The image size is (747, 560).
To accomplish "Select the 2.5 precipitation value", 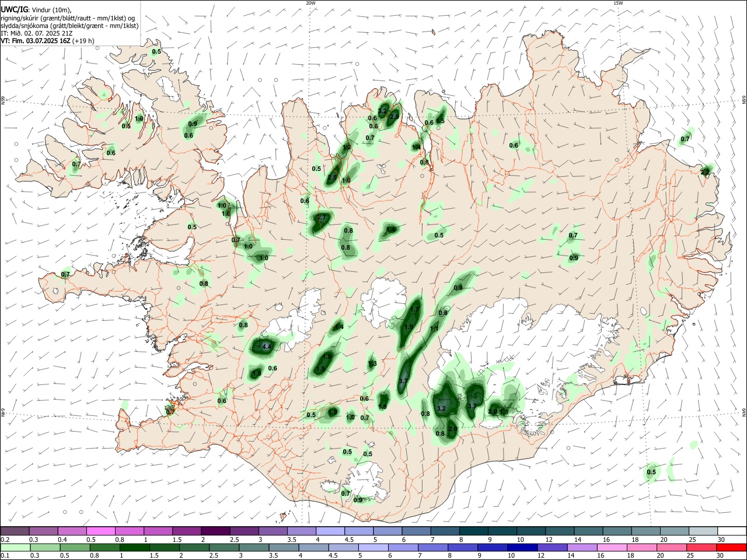I will (x=332, y=177).
